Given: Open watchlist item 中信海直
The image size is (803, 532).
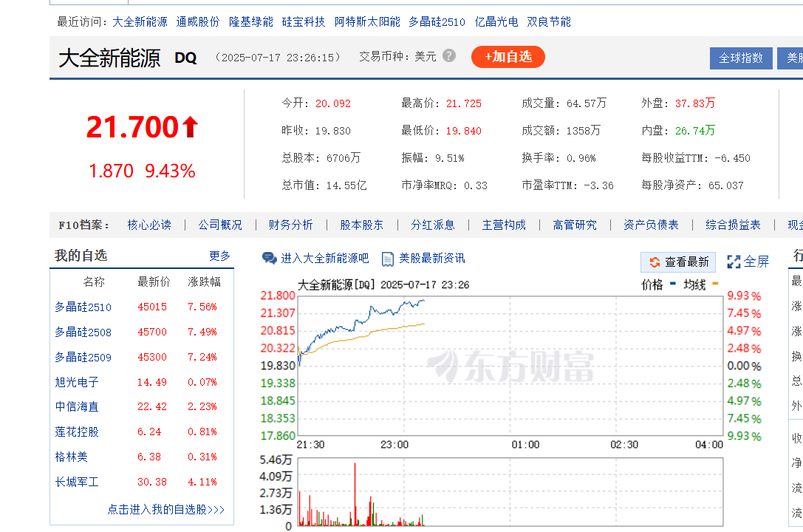Looking at the screenshot, I should 77,406.
